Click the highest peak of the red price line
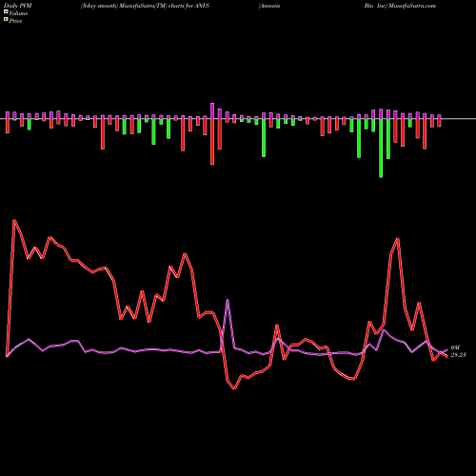 tap(14, 220)
